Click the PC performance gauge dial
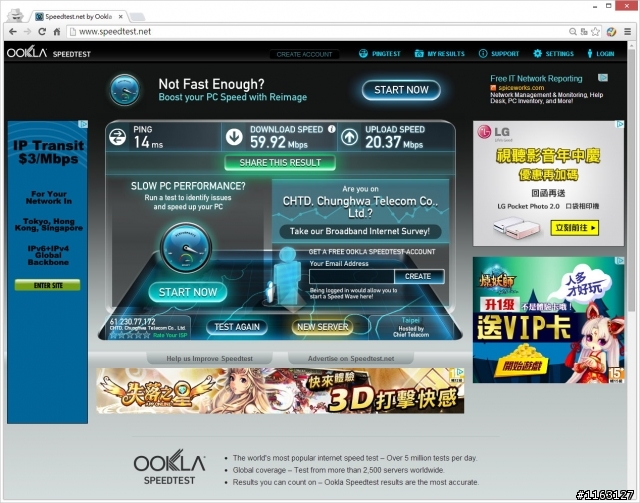640x503 pixels. pyautogui.click(x=186, y=248)
